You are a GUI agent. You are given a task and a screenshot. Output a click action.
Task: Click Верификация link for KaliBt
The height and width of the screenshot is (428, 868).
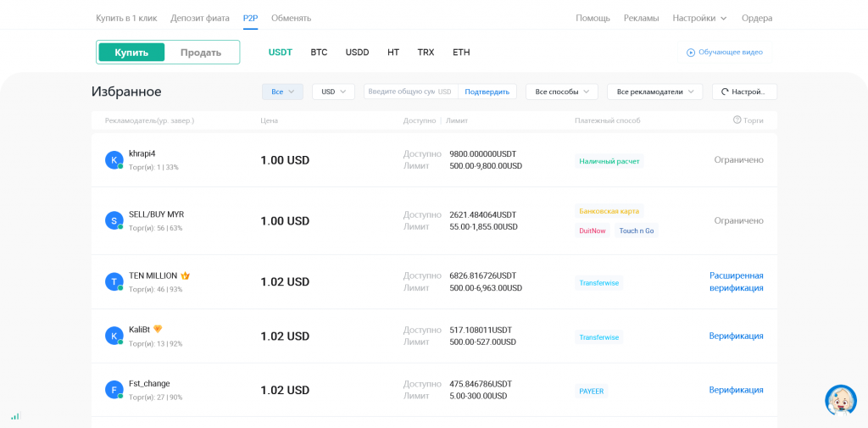point(737,336)
